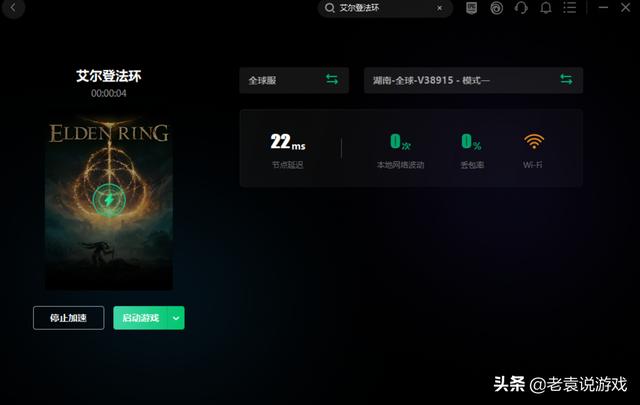Image resolution: width=640 pixels, height=405 pixels.
Task: Expand the dropdown arrow next to 启动游戏
Action: [x=176, y=318]
